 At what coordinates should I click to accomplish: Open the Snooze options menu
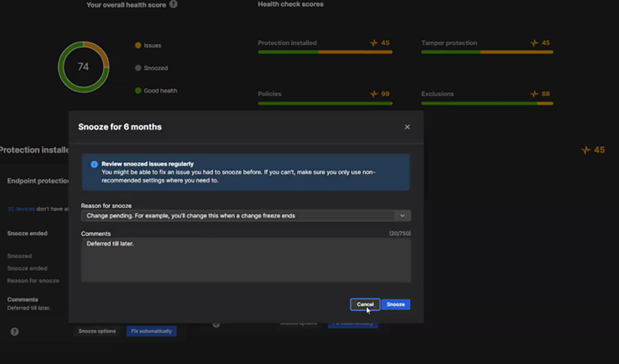(97, 331)
